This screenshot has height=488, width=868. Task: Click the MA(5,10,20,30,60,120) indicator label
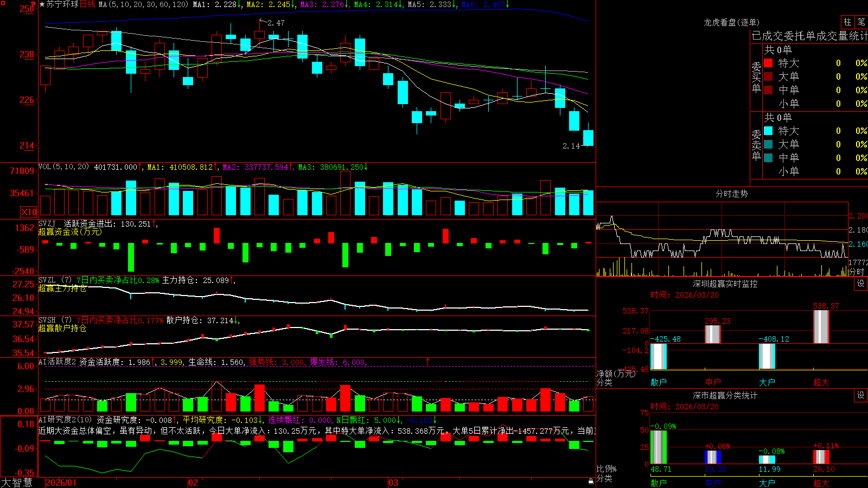(143, 4)
